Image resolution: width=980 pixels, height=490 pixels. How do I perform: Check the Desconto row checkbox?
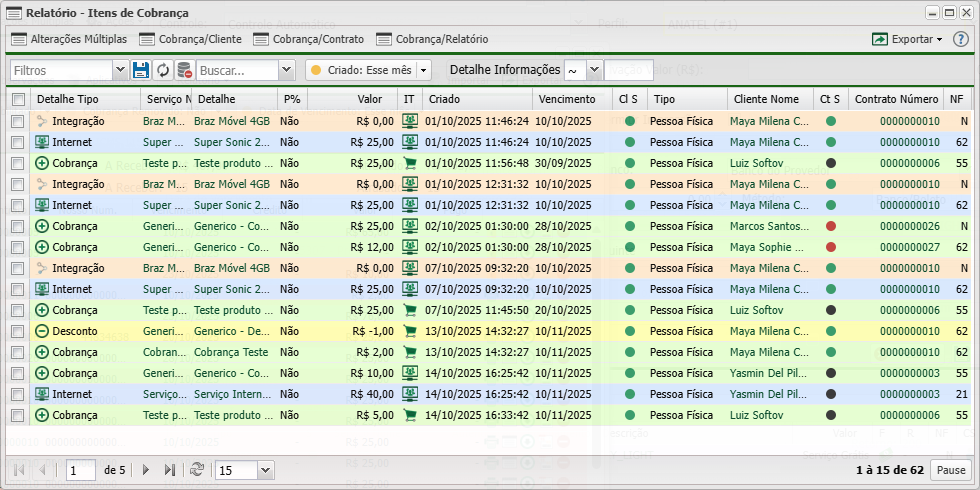(x=18, y=331)
